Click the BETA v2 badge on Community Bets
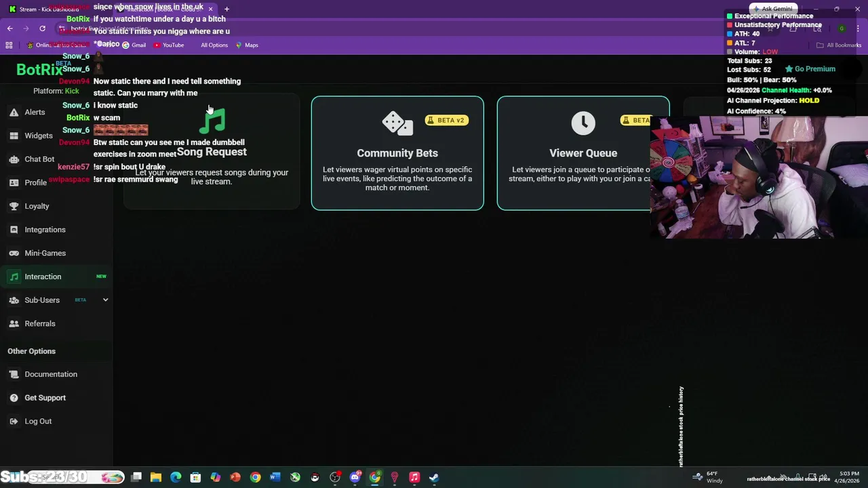This screenshot has width=868, height=488. point(446,121)
